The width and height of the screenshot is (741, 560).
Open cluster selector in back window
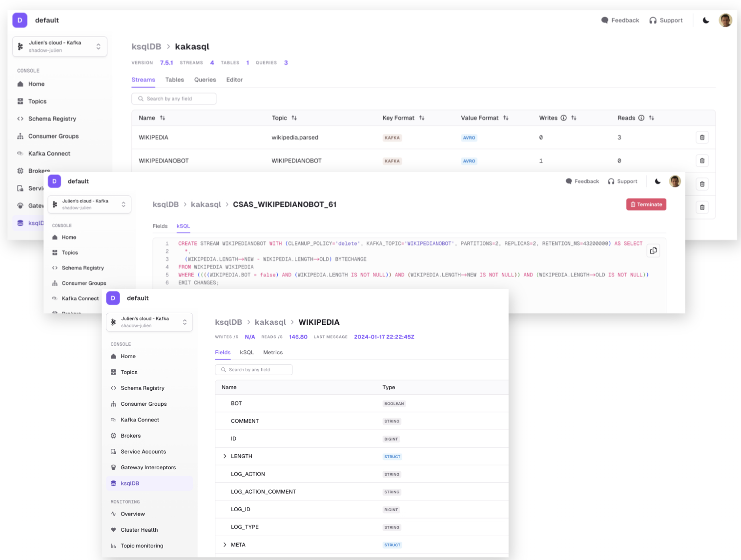click(x=60, y=46)
